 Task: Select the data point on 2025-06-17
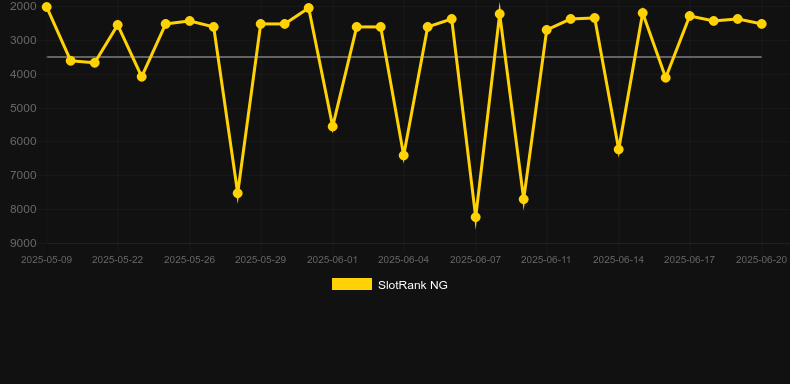(690, 16)
